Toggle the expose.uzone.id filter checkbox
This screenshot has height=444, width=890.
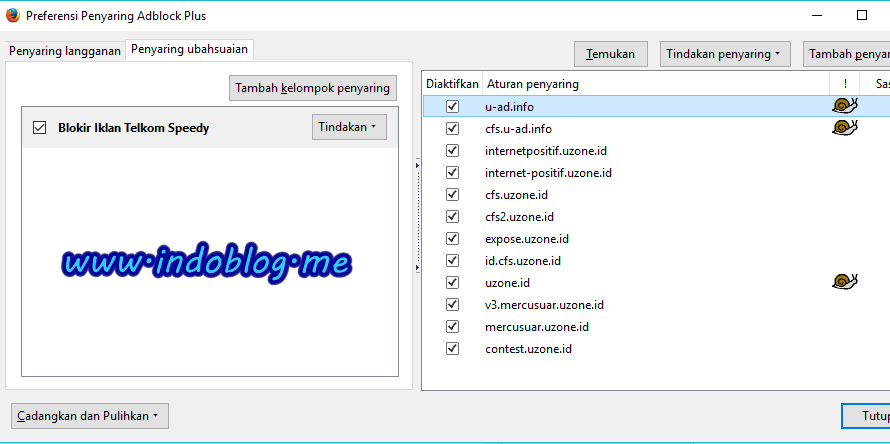[452, 238]
